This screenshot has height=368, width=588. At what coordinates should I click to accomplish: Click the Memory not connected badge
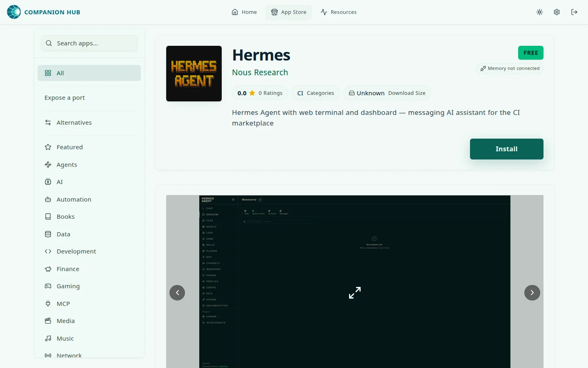(510, 68)
